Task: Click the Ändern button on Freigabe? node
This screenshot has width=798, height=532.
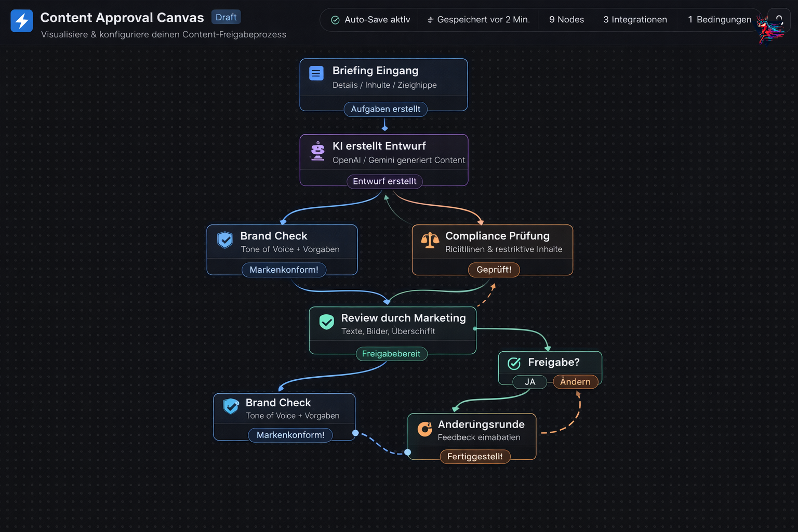Action: [x=575, y=382]
